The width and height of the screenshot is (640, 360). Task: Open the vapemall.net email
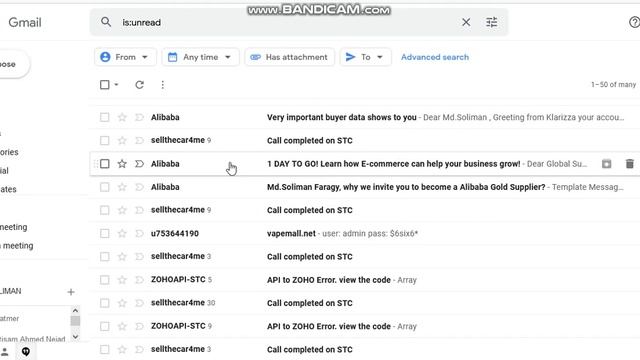click(364, 233)
